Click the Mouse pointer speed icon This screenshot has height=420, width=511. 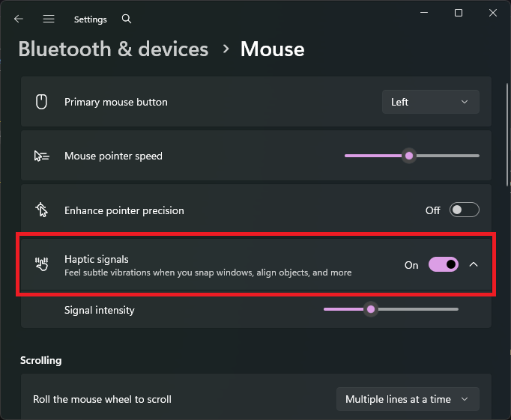click(x=42, y=156)
